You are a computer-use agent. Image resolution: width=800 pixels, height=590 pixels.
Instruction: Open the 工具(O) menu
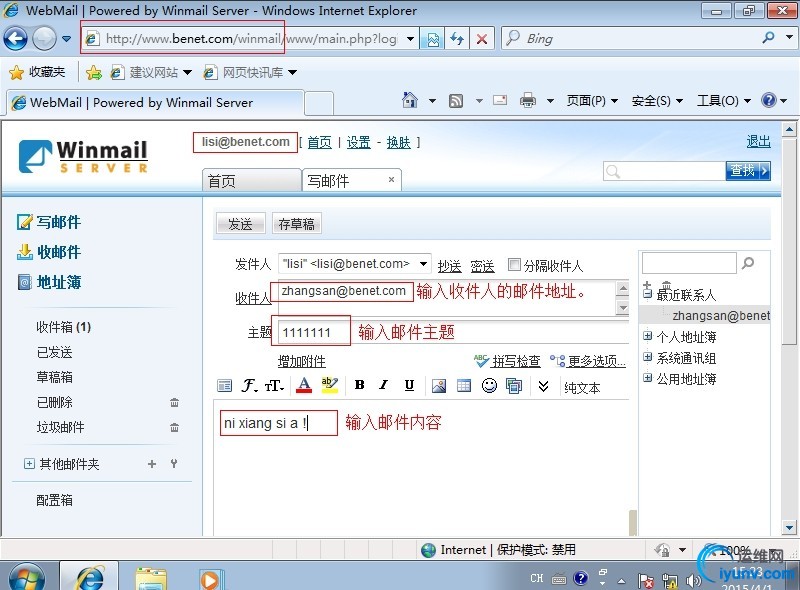tap(723, 101)
